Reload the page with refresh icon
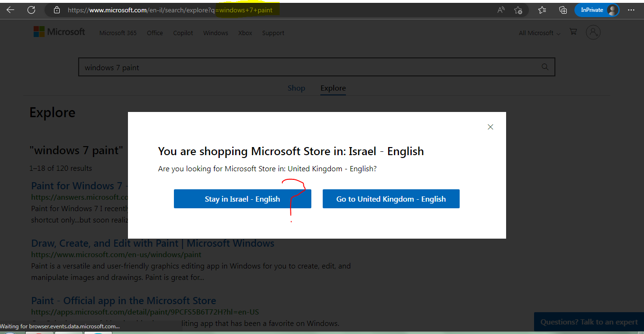The image size is (644, 334). [31, 9]
